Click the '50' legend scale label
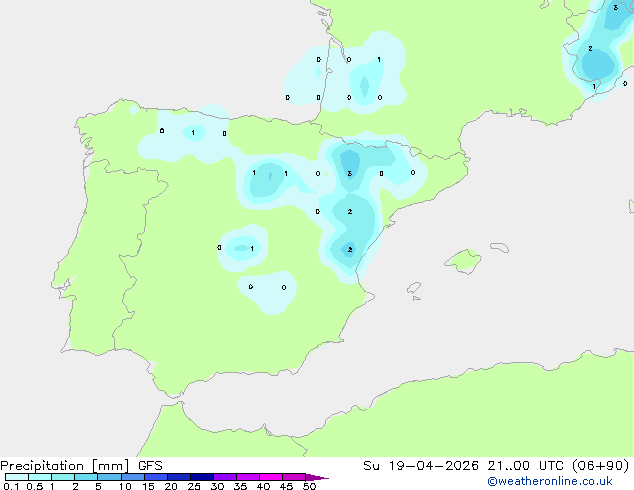 tap(309, 486)
